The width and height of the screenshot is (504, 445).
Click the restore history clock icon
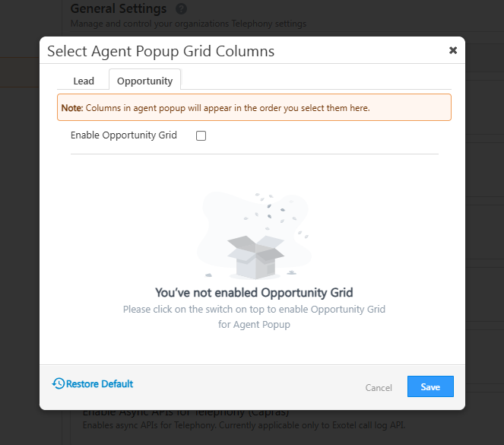pos(59,384)
